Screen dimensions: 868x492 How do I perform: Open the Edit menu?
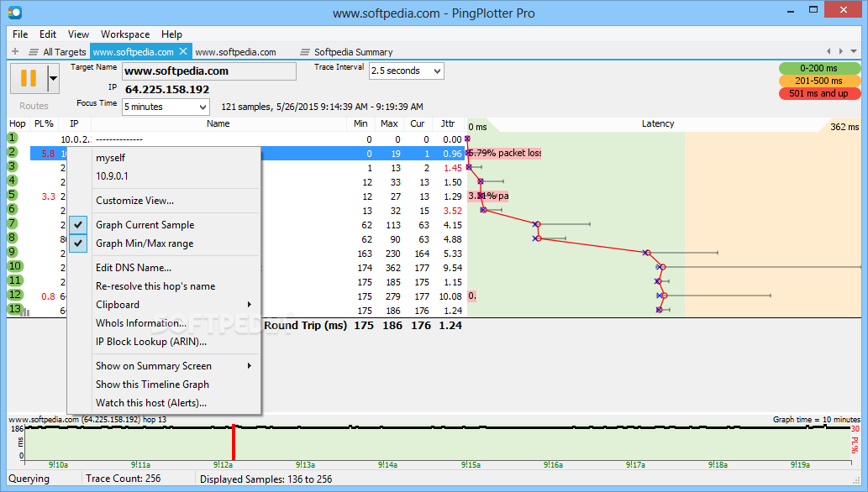[48, 34]
